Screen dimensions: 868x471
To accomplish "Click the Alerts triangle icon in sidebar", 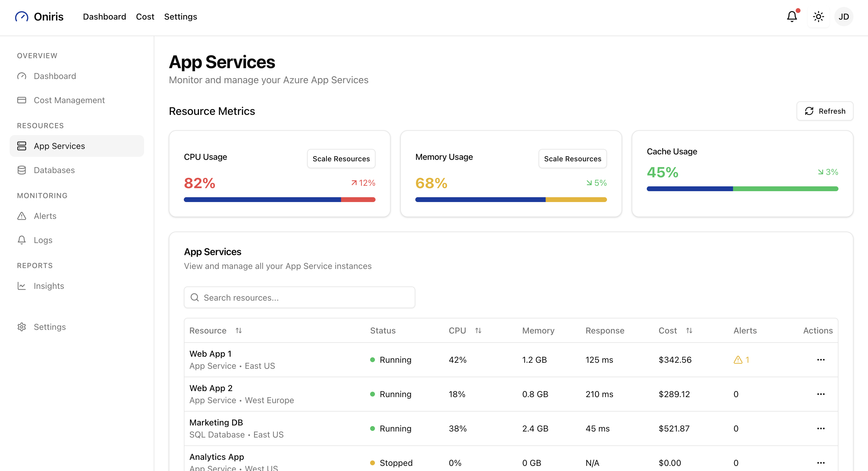I will pyautogui.click(x=22, y=216).
